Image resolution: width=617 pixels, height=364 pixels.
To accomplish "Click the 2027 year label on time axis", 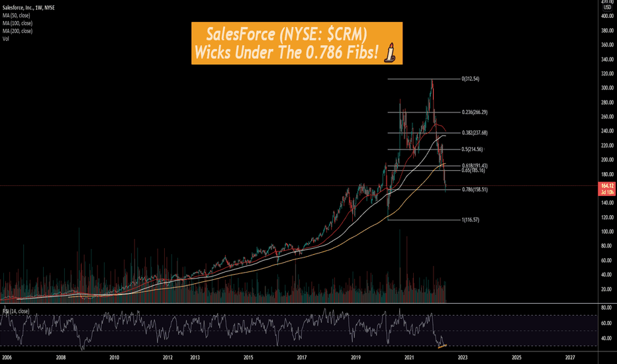I will (x=570, y=357).
